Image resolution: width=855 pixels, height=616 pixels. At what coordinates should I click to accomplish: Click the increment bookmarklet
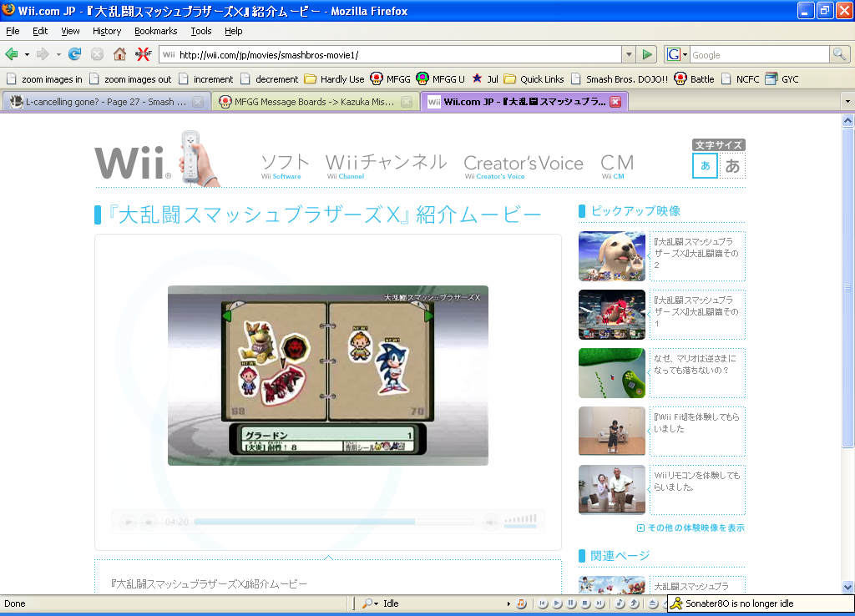point(205,79)
